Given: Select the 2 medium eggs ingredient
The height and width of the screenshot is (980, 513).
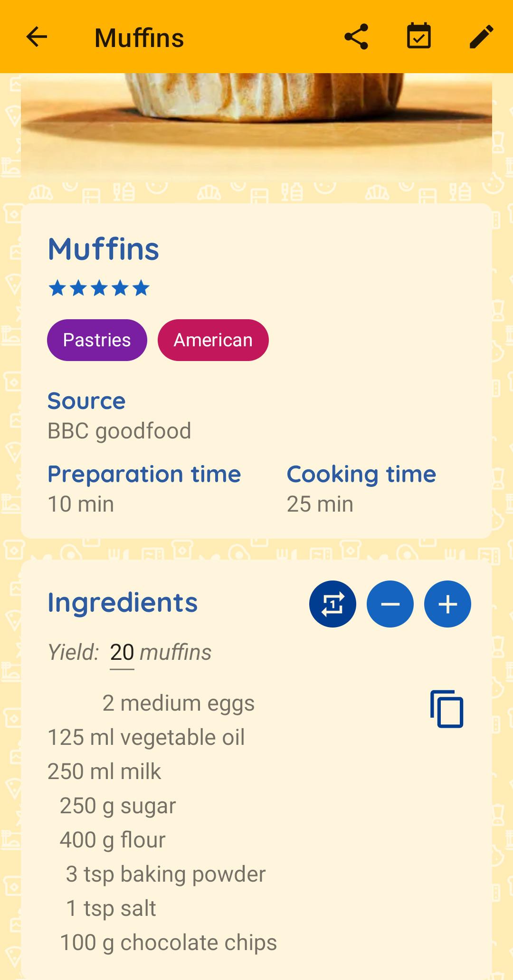Looking at the screenshot, I should pyautogui.click(x=179, y=703).
